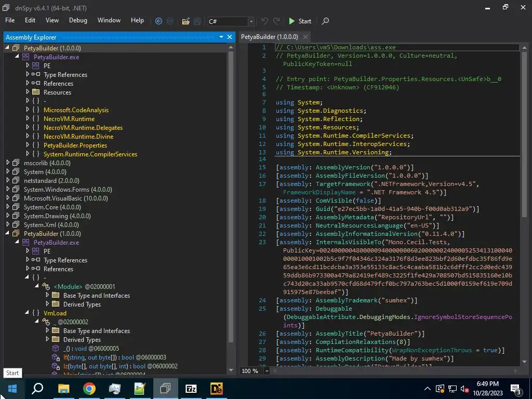Select the PetyaBuilder (1.0.0.0) document tab
This screenshot has width=532, height=399.
pos(270,37)
